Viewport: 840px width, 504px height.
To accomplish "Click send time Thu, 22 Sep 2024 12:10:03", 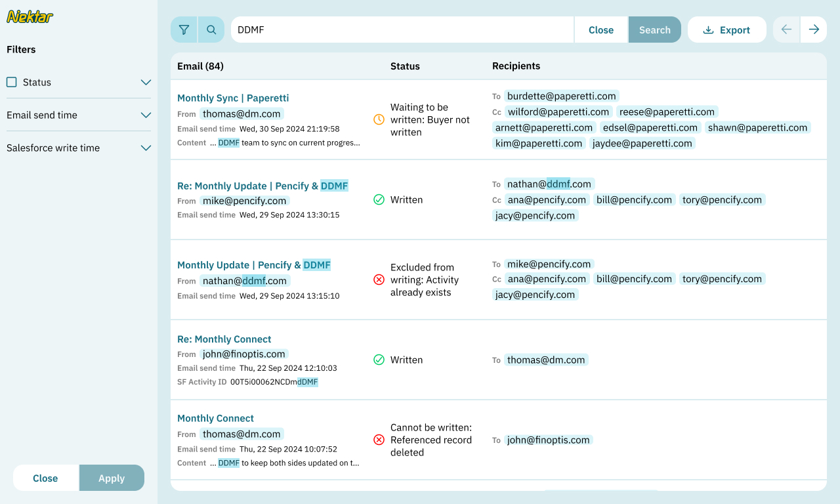I will (x=288, y=368).
